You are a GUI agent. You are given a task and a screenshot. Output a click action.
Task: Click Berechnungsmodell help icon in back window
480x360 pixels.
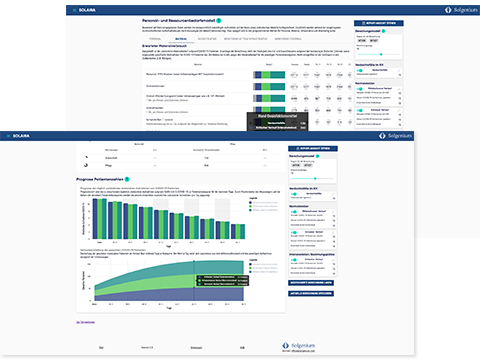[383, 31]
